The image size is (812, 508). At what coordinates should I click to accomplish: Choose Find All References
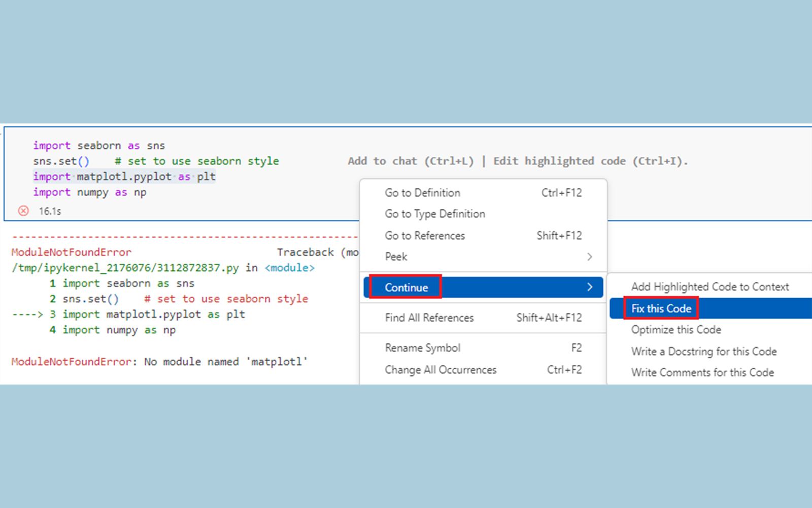[x=429, y=317]
